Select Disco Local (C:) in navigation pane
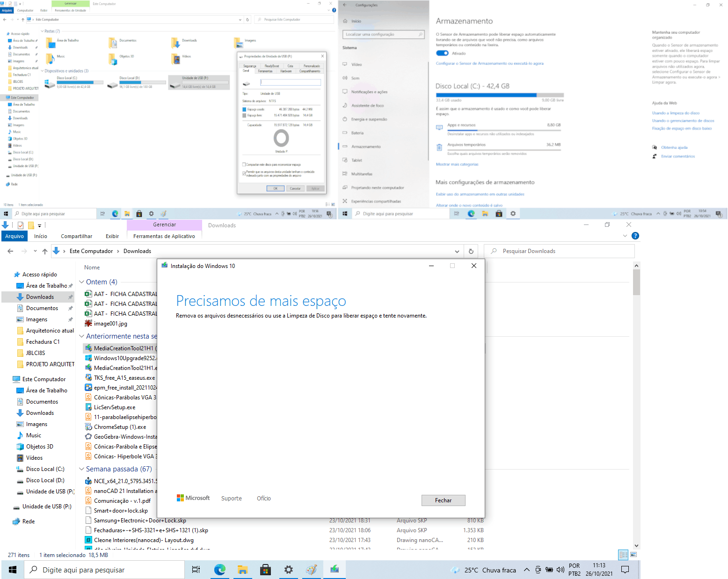Screen dimensions: 728x579 coord(45,469)
